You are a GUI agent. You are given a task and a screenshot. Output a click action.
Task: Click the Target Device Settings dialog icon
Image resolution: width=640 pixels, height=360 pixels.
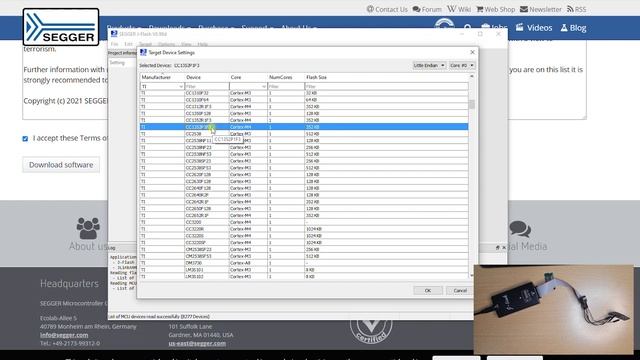143,52
